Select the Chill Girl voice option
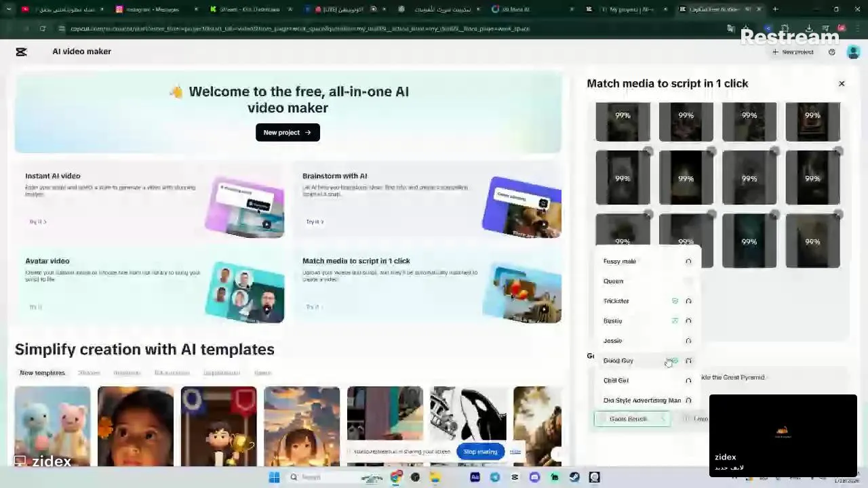 pyautogui.click(x=647, y=380)
